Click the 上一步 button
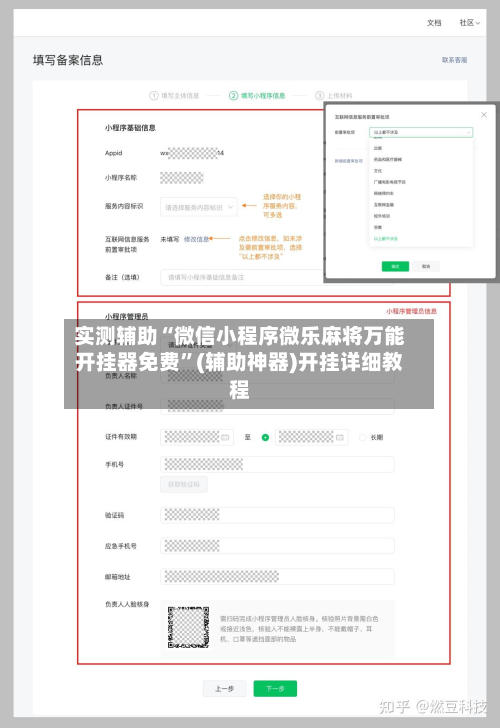 point(225,689)
